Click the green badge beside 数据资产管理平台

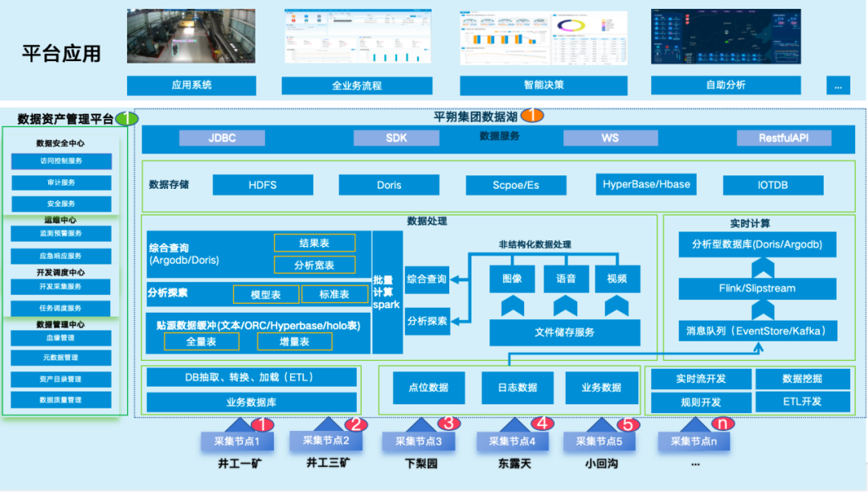tap(127, 118)
